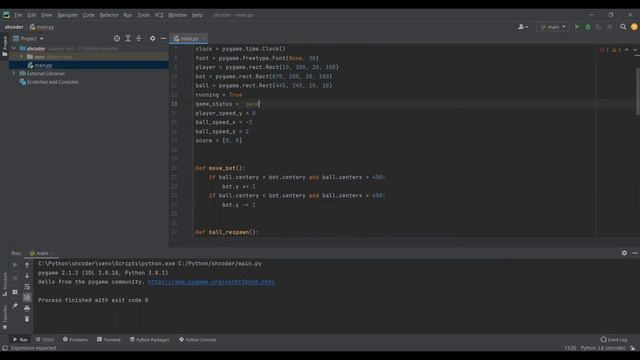Toggle Structure tool window side tab

point(4,284)
